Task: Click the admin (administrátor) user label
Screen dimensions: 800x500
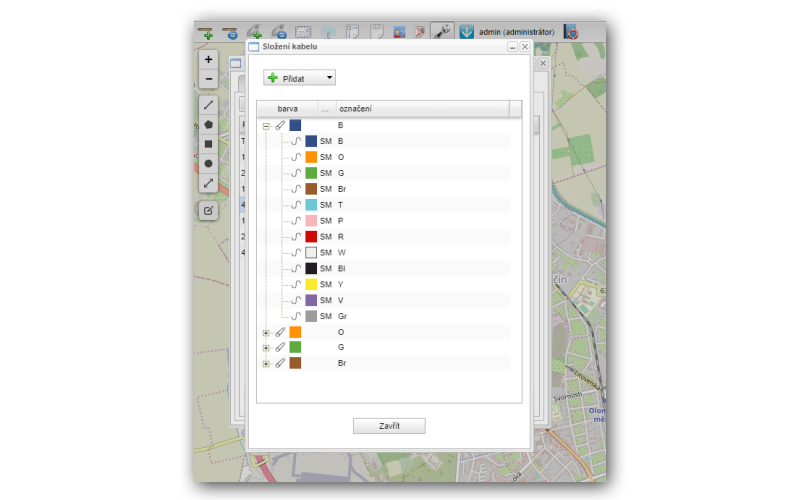Action: click(517, 32)
